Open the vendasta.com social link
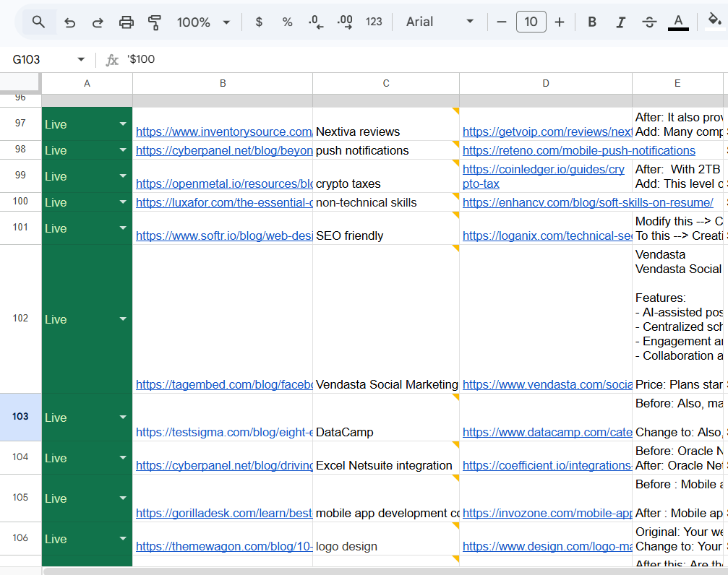The width and height of the screenshot is (728, 575). 547,385
